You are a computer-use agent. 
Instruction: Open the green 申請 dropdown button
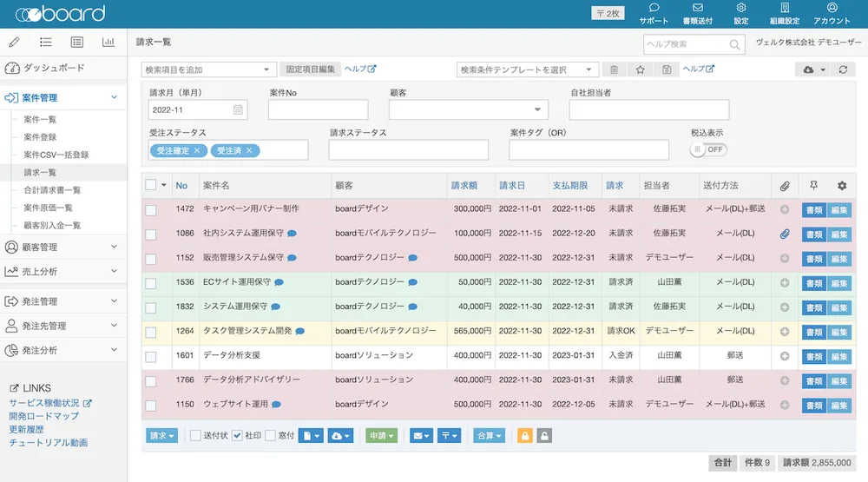tap(381, 436)
